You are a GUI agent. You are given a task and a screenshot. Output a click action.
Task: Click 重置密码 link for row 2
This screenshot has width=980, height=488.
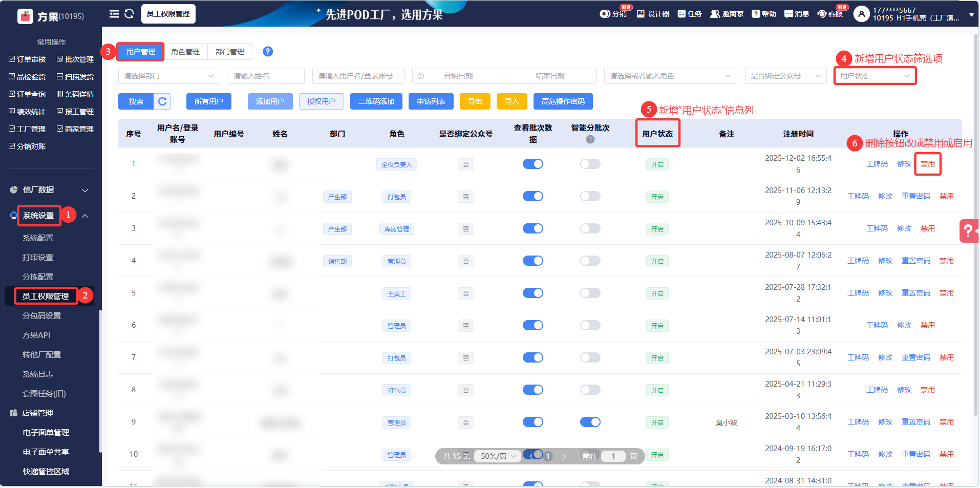[915, 196]
